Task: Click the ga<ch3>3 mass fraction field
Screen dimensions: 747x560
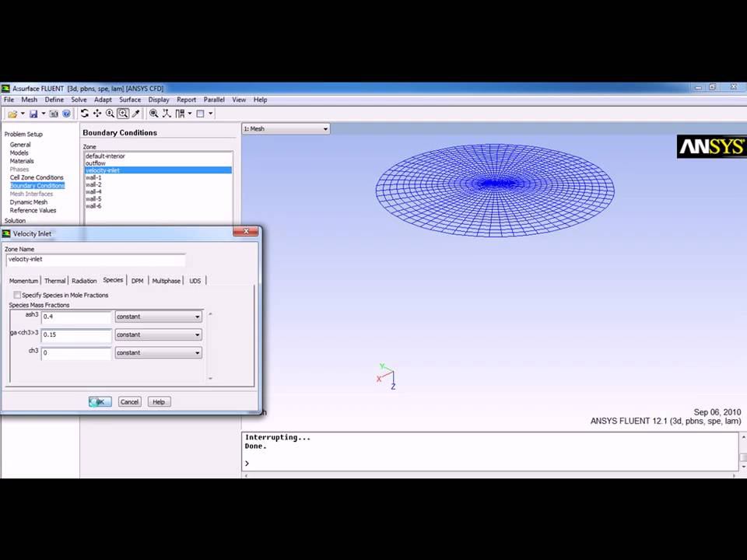Action: 76,334
